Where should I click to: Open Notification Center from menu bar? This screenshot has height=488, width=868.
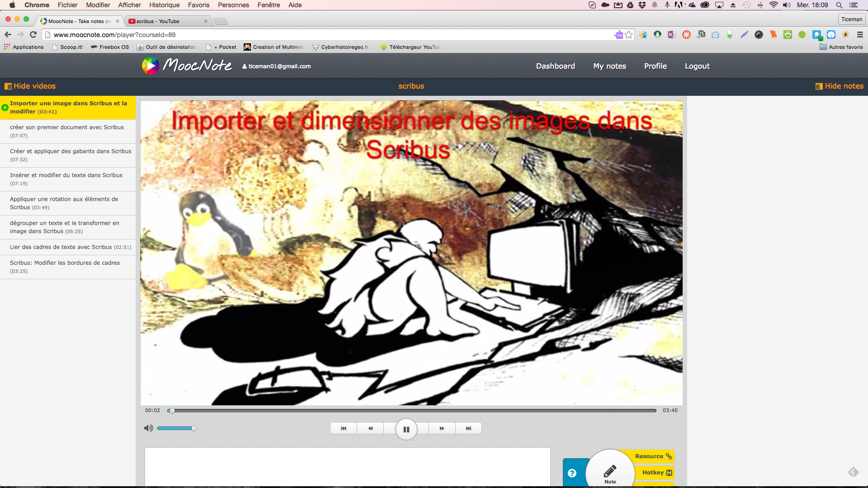854,5
